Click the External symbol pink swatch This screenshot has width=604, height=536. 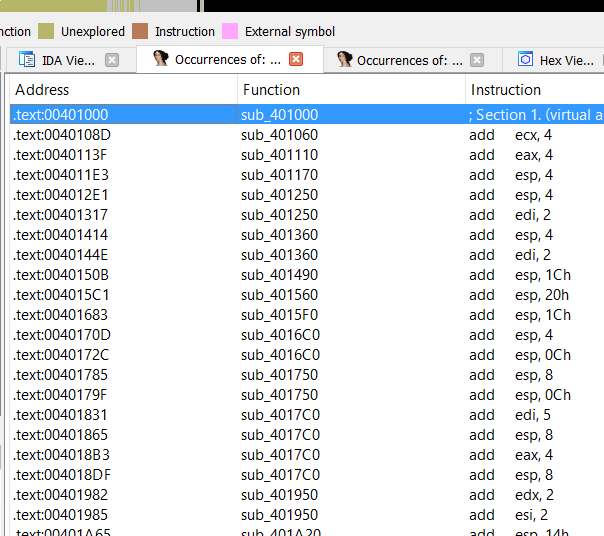[230, 31]
